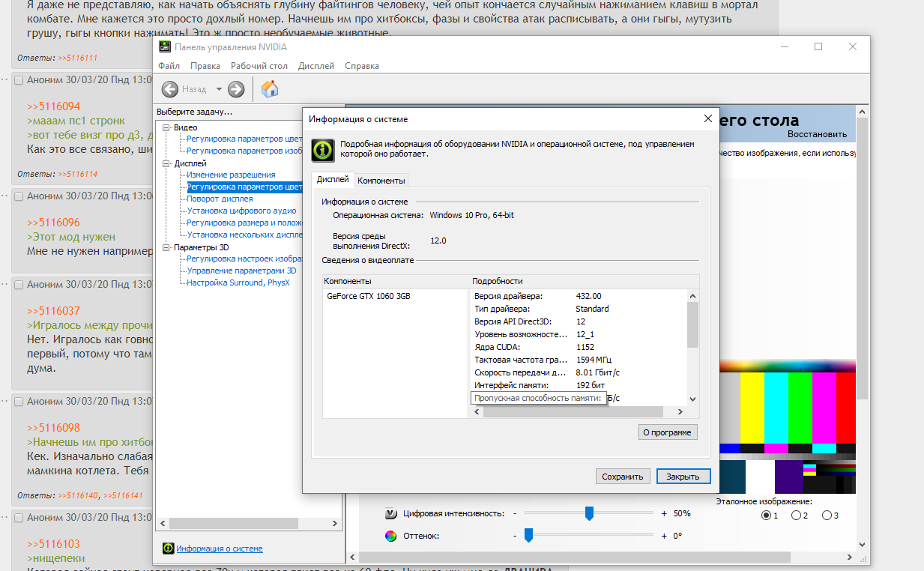The width and height of the screenshot is (924, 571).
Task: Select GeForce GTX 1060 3GB component
Action: 369,296
